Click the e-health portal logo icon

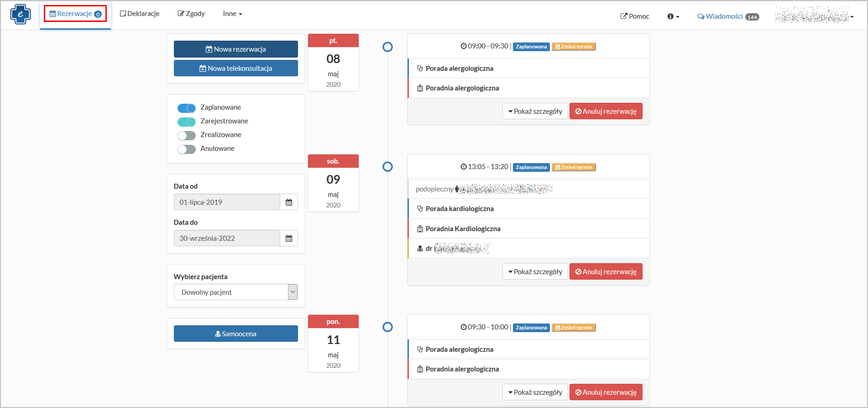(x=21, y=14)
